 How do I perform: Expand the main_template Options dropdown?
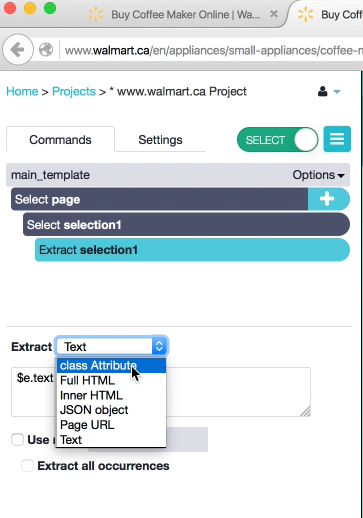(318, 175)
